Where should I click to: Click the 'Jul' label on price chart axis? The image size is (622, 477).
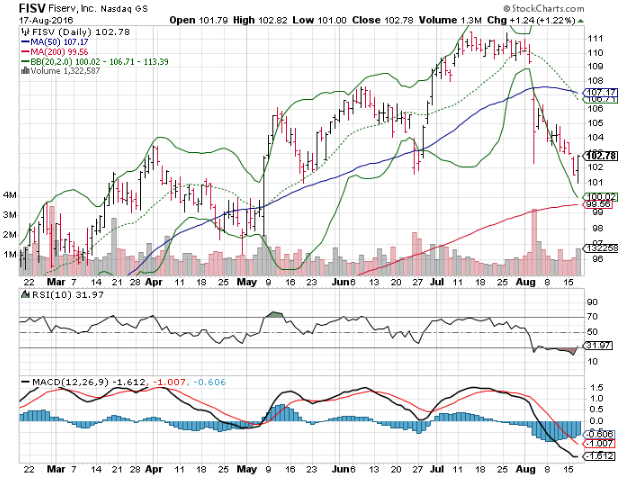[x=437, y=282]
